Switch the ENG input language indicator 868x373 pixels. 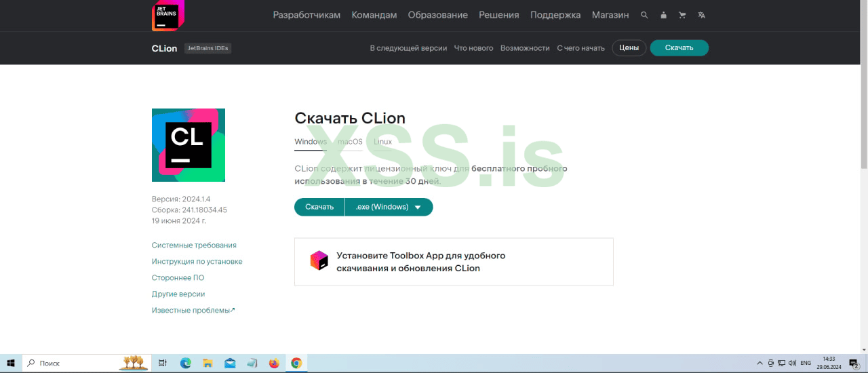(x=806, y=364)
